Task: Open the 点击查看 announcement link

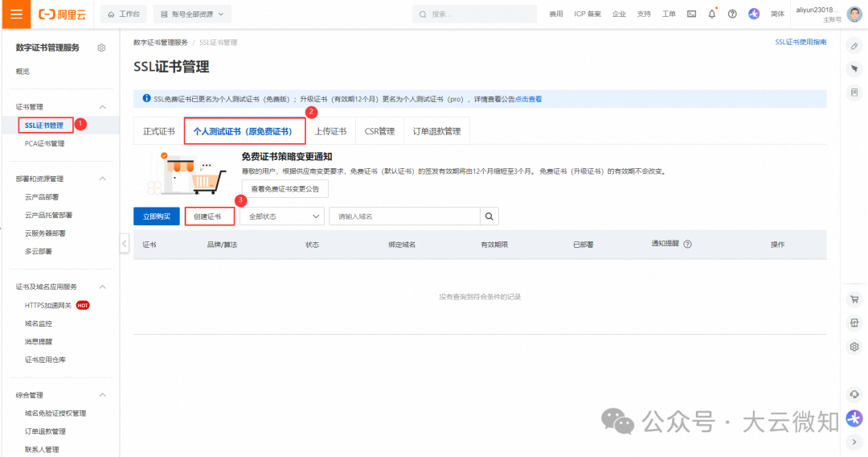Action: coord(528,99)
